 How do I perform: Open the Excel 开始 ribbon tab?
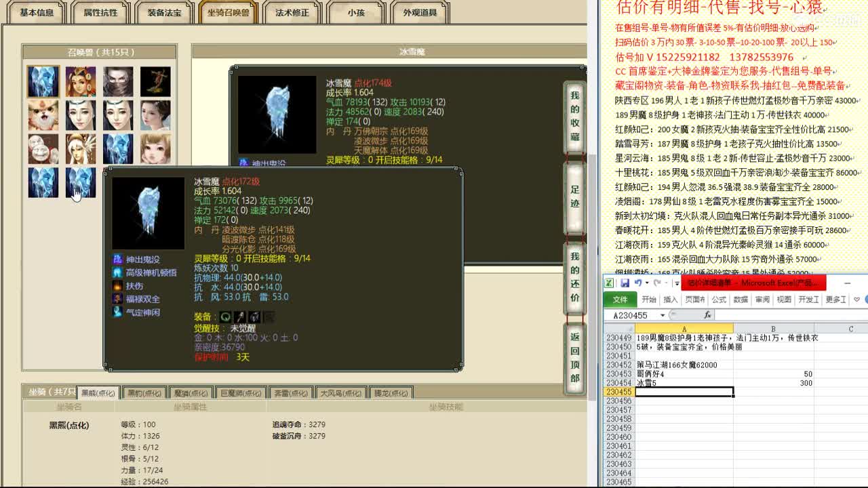click(x=649, y=300)
